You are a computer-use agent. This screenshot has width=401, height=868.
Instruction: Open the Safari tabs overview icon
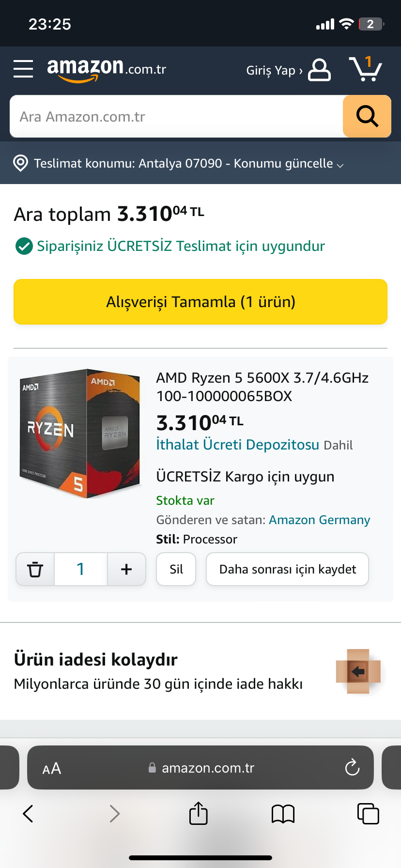368,814
